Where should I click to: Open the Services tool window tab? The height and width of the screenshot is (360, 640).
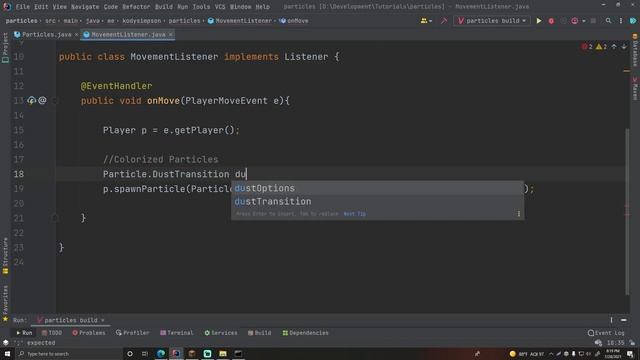tap(221, 333)
